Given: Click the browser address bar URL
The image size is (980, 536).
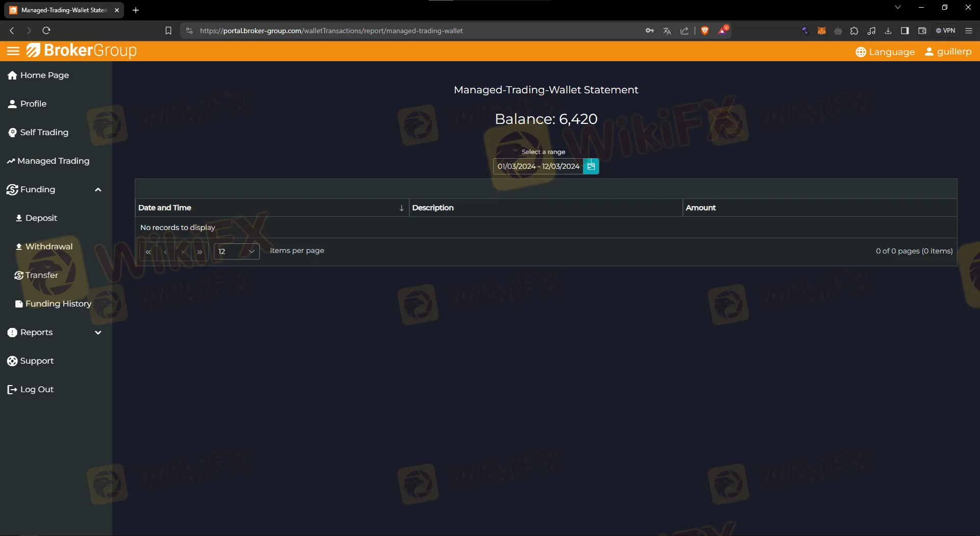Looking at the screenshot, I should click(x=331, y=31).
